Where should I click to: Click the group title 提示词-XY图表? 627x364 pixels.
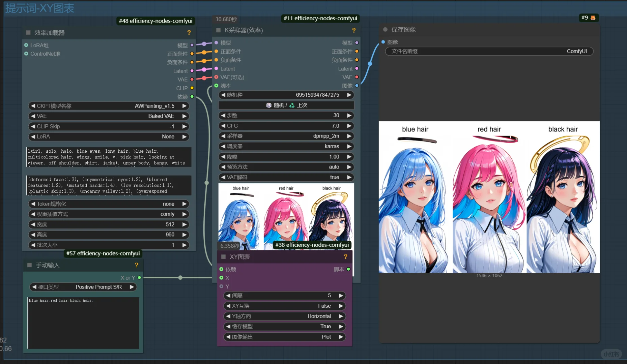[x=40, y=8]
